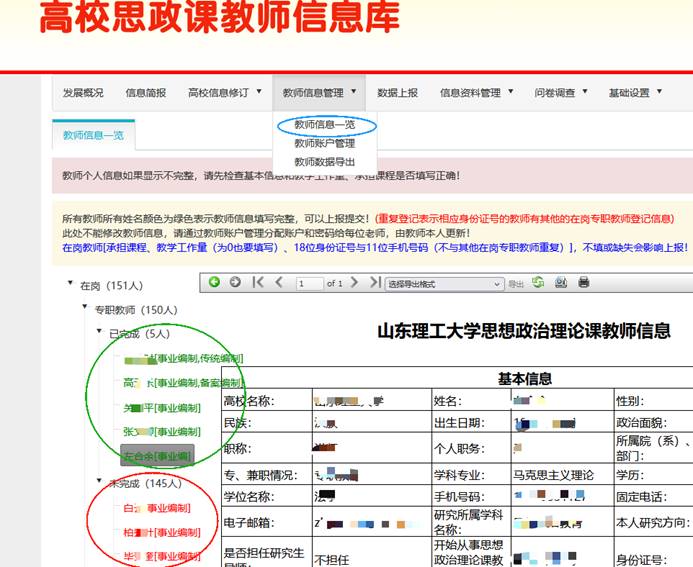The height and width of the screenshot is (567, 693).
Task: Select 教师账户管理 from the dropdown menu
Action: coord(324,143)
